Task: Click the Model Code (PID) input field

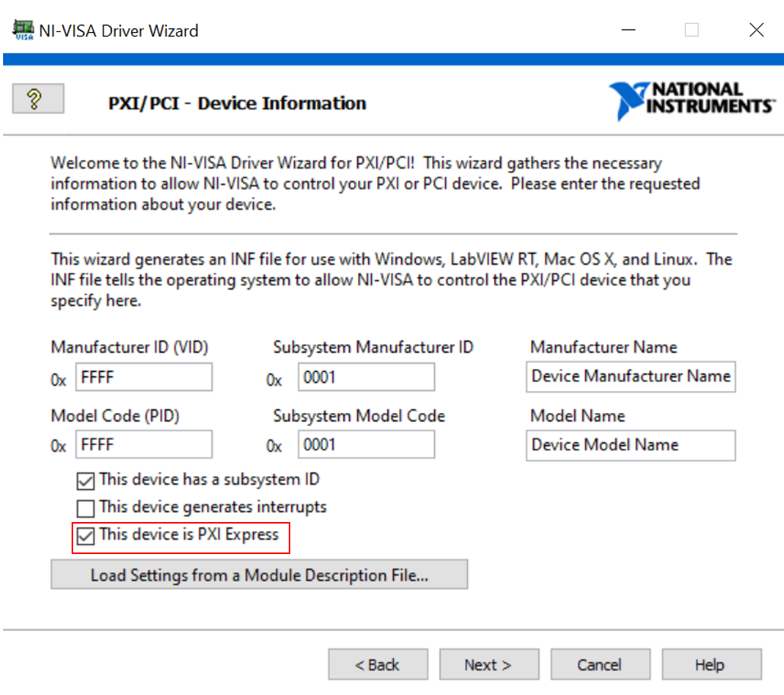Action: 144,444
